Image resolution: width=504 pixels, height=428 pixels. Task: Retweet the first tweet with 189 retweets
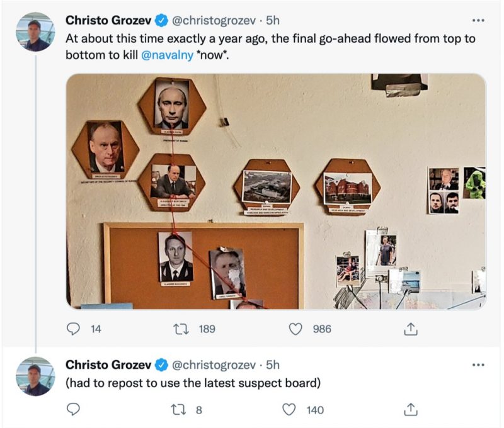click(180, 329)
